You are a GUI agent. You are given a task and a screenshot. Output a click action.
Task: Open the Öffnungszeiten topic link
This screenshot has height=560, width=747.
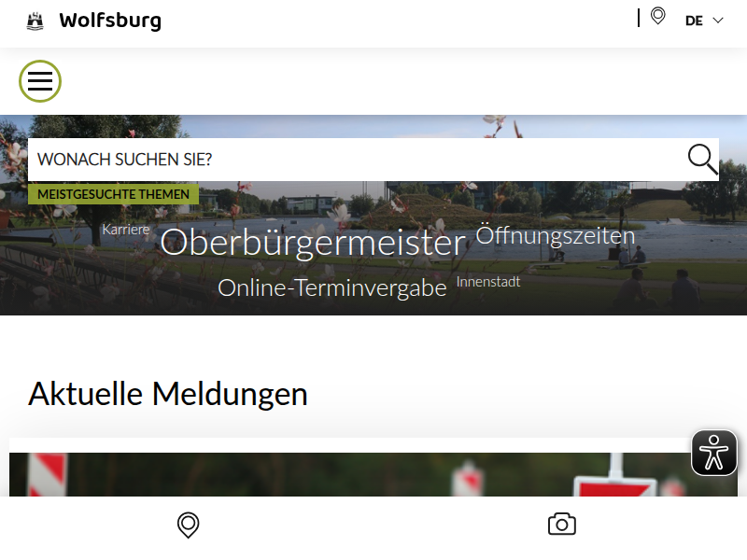(x=555, y=235)
